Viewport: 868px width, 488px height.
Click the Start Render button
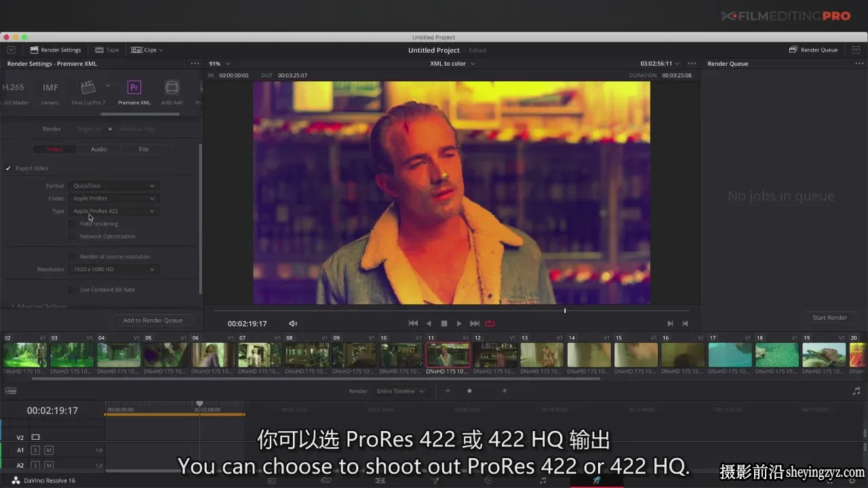[x=829, y=318]
